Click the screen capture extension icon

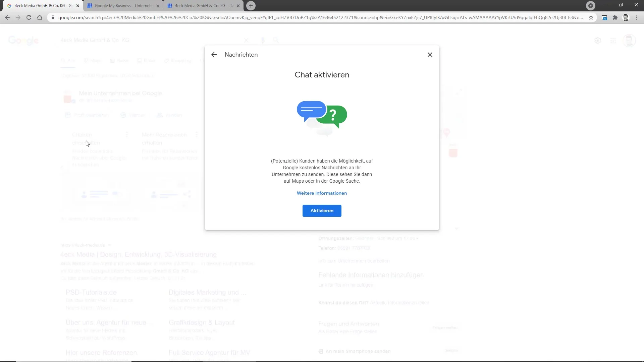[x=604, y=17]
